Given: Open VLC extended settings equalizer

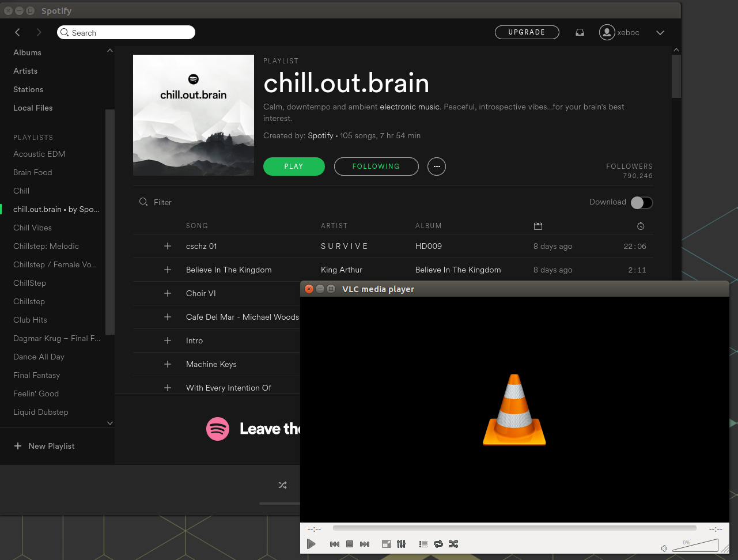Looking at the screenshot, I should [401, 544].
